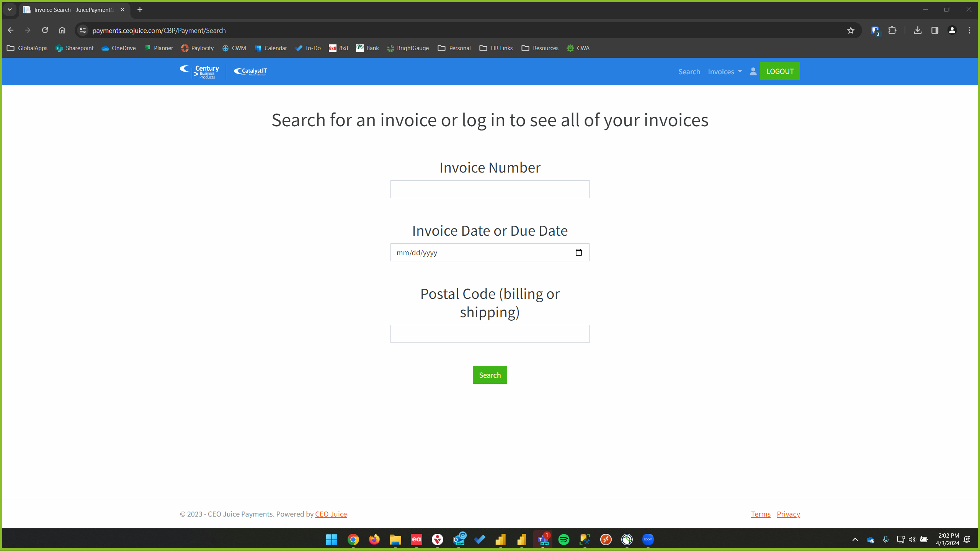
Task: Open the Chrome extensions puzzle icon
Action: 892,30
